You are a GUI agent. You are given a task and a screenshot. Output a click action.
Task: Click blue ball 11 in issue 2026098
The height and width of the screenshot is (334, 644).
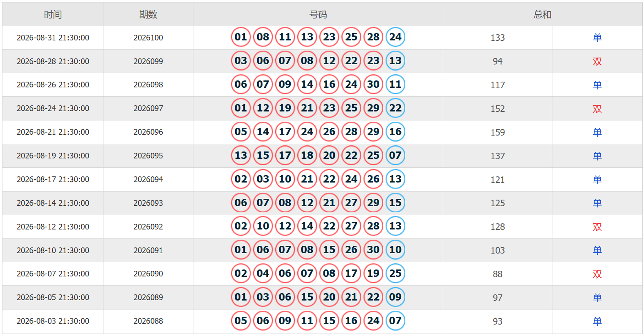395,85
